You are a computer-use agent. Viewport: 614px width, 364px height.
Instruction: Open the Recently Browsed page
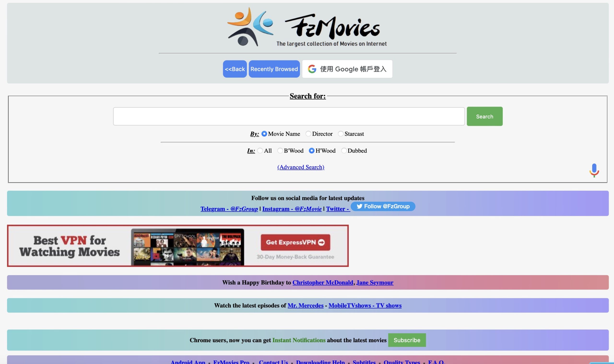pos(274,69)
